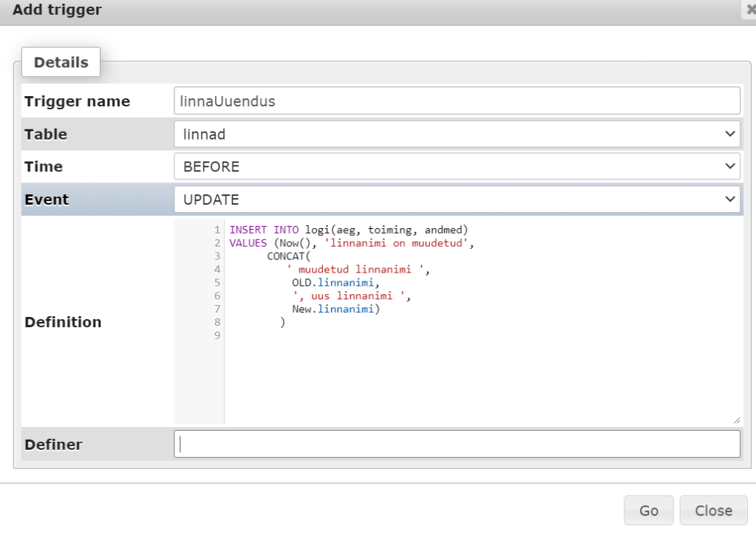Close the Add trigger dialog with X icon
This screenshot has width=756, height=540.
tap(751, 10)
